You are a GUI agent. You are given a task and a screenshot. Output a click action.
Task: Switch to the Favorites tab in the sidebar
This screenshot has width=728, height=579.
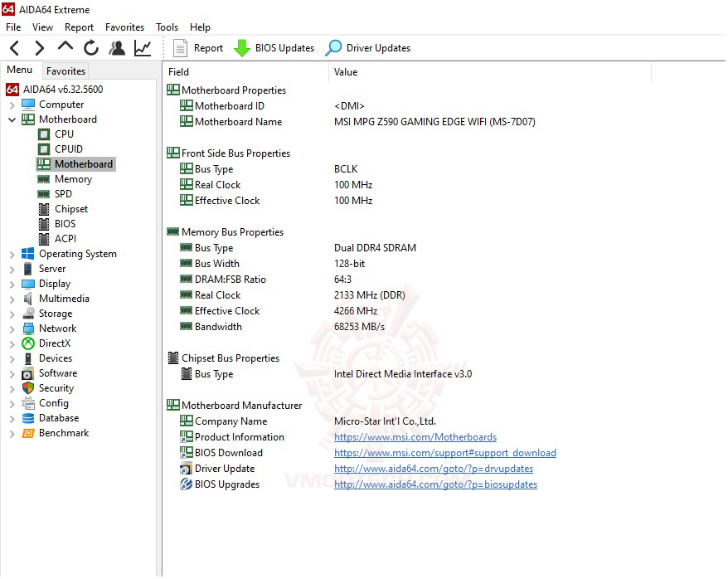tap(66, 71)
